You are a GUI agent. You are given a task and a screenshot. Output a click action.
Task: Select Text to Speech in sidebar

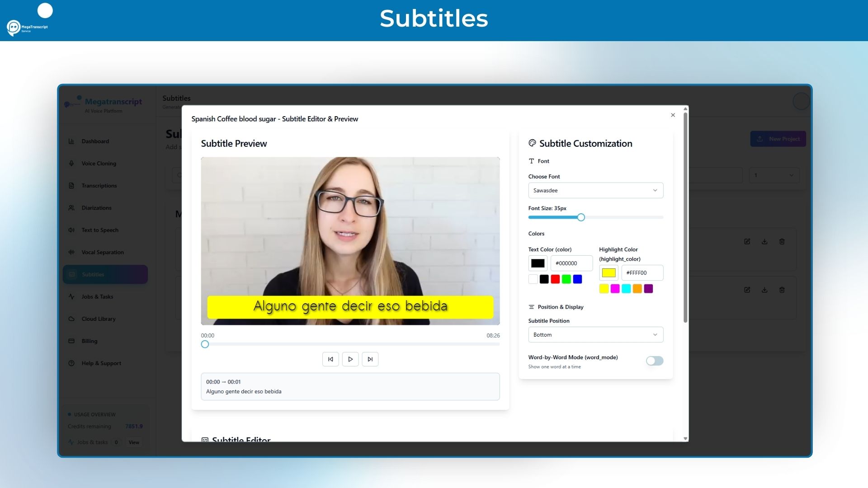point(99,230)
